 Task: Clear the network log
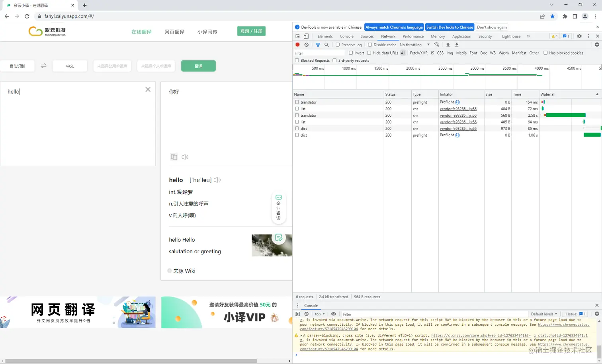(x=306, y=45)
